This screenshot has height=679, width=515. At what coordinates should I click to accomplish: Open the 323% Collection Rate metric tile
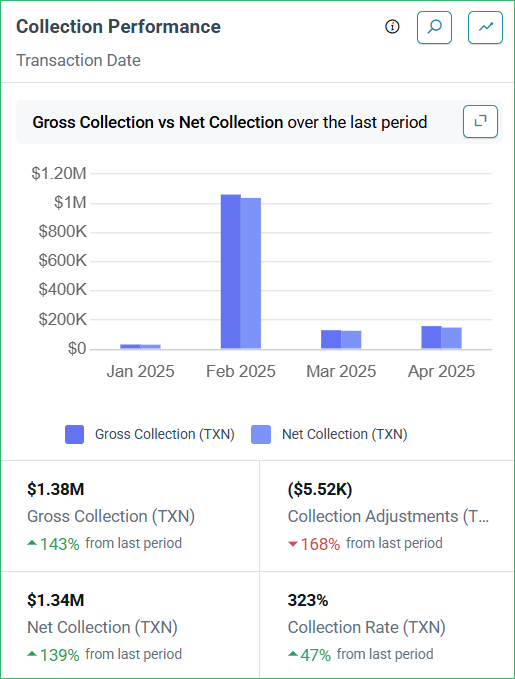tap(387, 625)
